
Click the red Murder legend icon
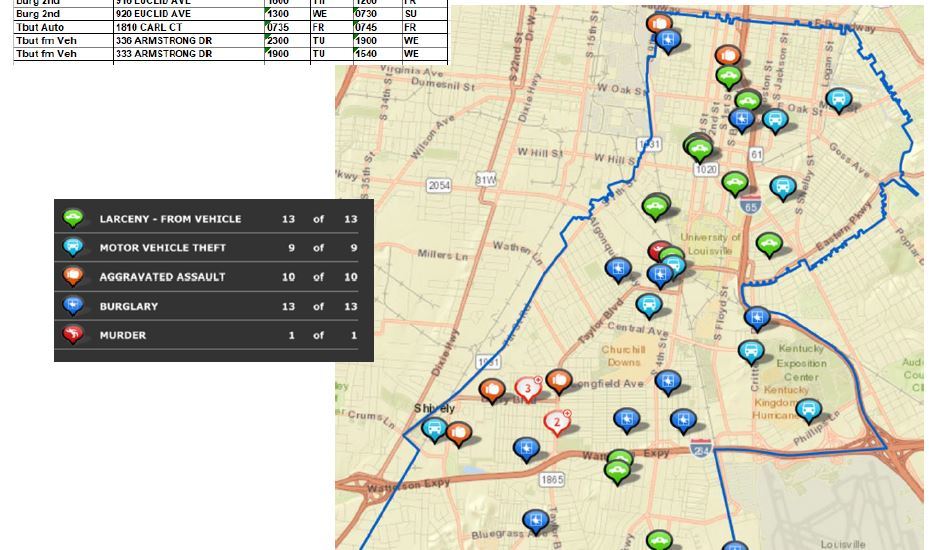72,335
